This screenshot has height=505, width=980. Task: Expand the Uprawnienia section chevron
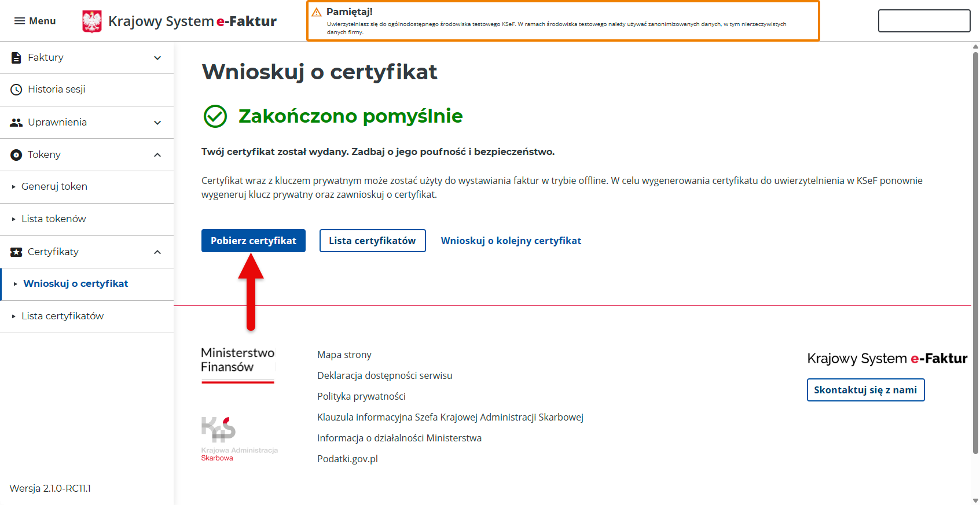(x=157, y=123)
